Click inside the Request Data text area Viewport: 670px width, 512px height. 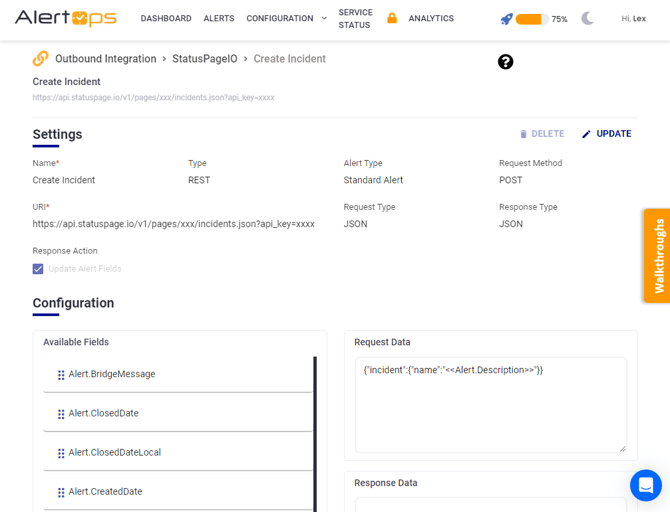click(490, 405)
